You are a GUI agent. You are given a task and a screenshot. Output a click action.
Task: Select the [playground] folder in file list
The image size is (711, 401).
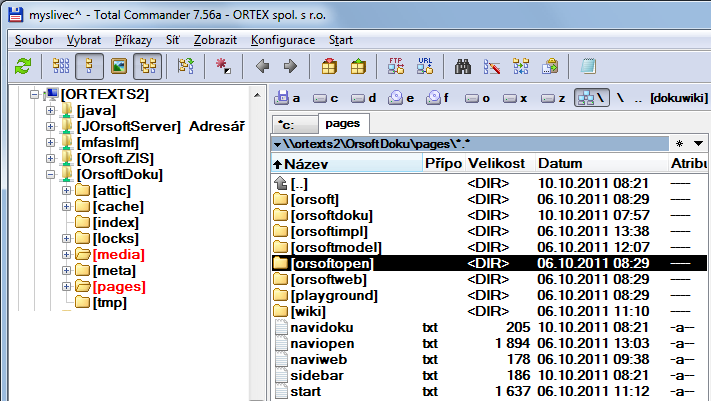334,295
